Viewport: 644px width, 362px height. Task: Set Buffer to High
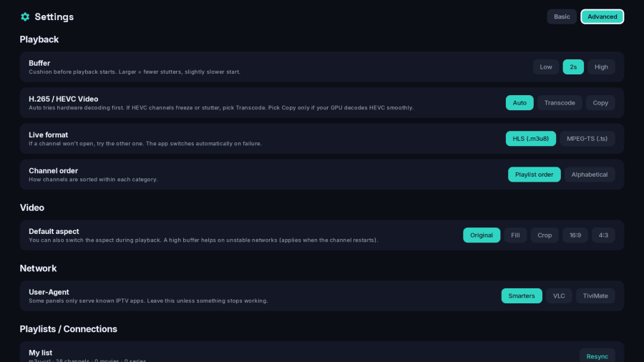click(601, 67)
